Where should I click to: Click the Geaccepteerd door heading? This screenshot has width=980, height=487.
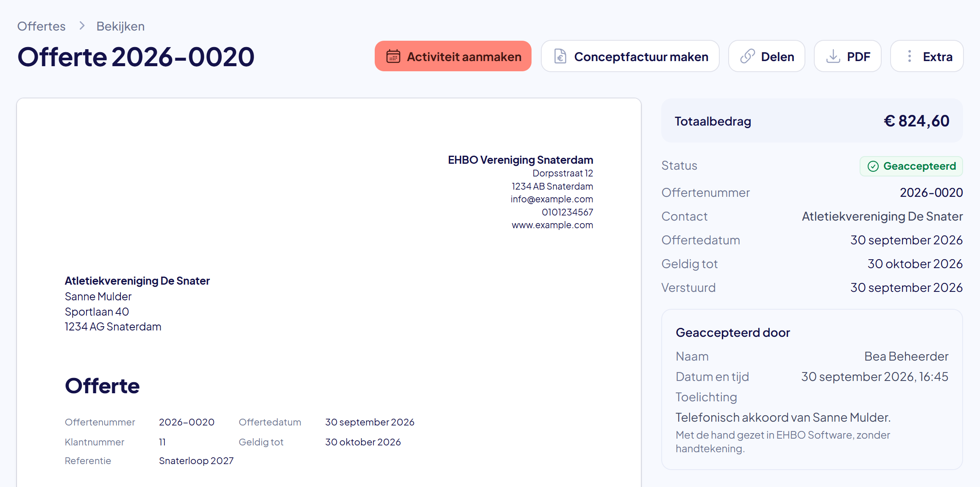click(x=732, y=333)
